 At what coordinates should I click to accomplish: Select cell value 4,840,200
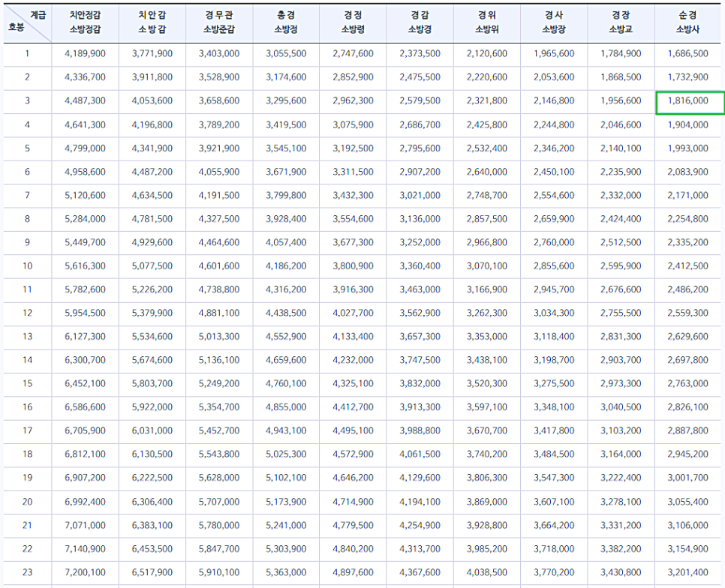coord(353,549)
